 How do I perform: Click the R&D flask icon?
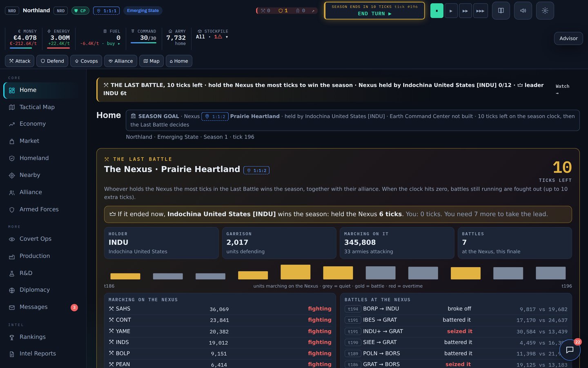tap(12, 274)
